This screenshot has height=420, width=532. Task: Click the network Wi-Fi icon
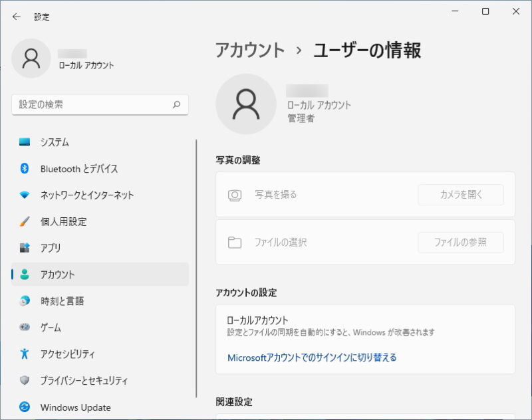[x=25, y=195]
